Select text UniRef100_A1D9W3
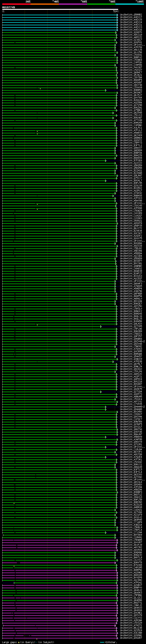This screenshot has height=644, width=146. [x=131, y=572]
